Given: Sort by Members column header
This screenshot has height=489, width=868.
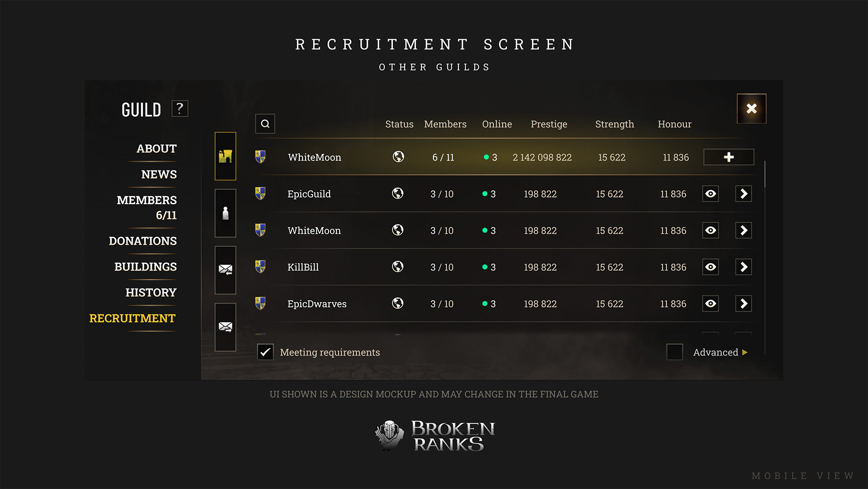Looking at the screenshot, I should coord(445,124).
